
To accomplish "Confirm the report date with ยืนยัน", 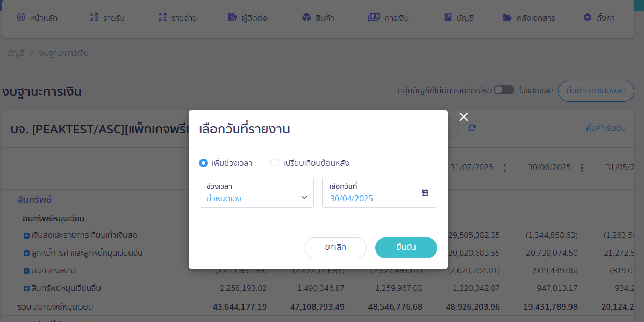I will [x=406, y=247].
